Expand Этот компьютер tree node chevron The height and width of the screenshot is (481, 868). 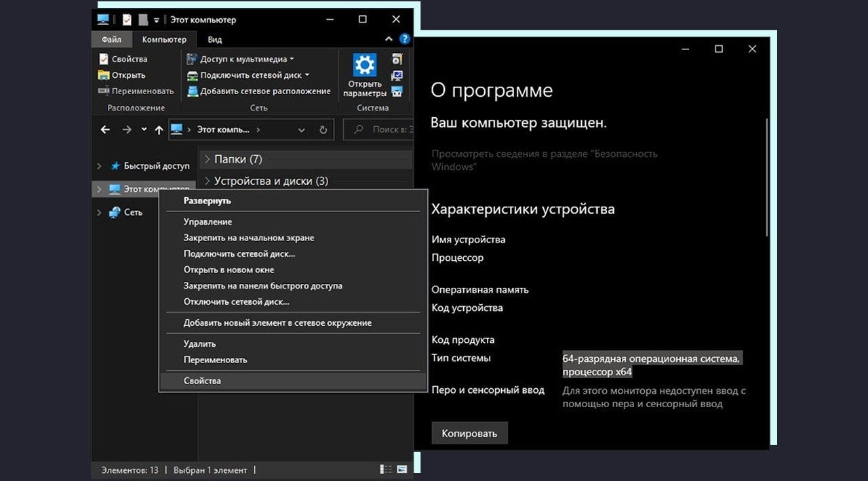[x=99, y=189]
